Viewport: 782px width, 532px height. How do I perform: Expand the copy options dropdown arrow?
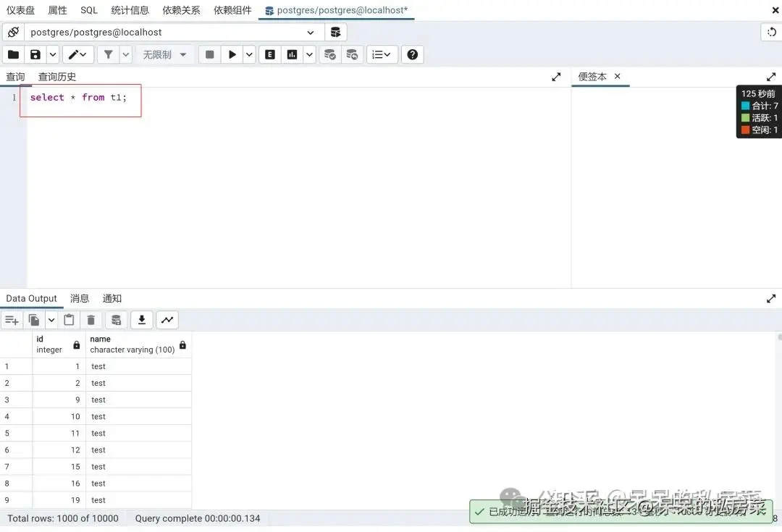coord(51,320)
